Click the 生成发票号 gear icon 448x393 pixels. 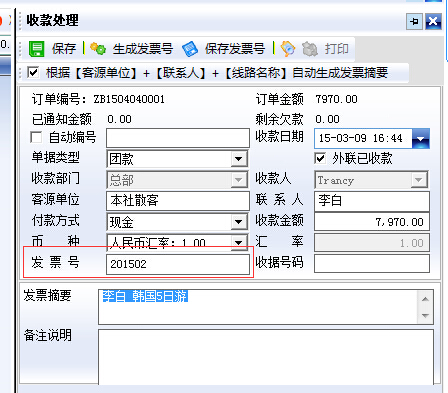[x=98, y=49]
